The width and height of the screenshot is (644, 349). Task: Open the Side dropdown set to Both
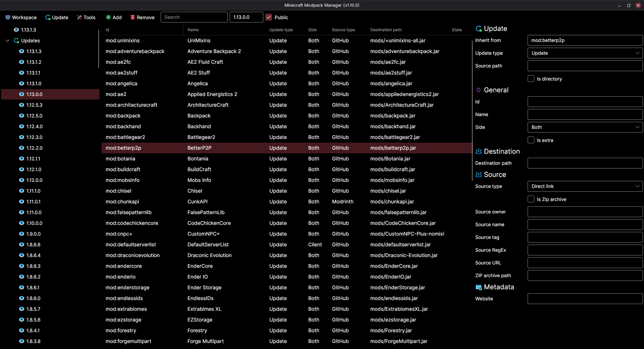[585, 127]
